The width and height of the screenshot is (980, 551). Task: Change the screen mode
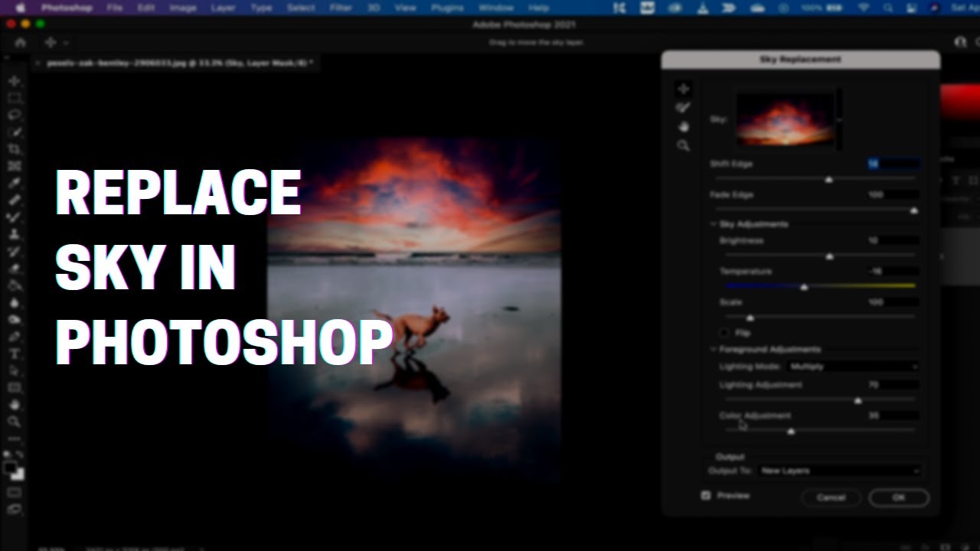(x=15, y=509)
